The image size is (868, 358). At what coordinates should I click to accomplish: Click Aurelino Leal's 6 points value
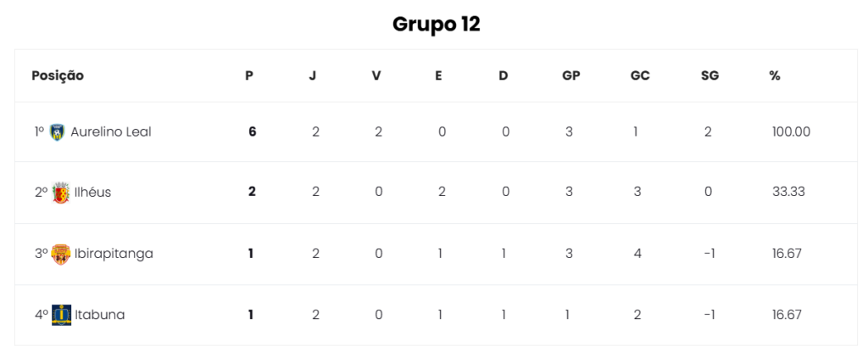click(253, 131)
